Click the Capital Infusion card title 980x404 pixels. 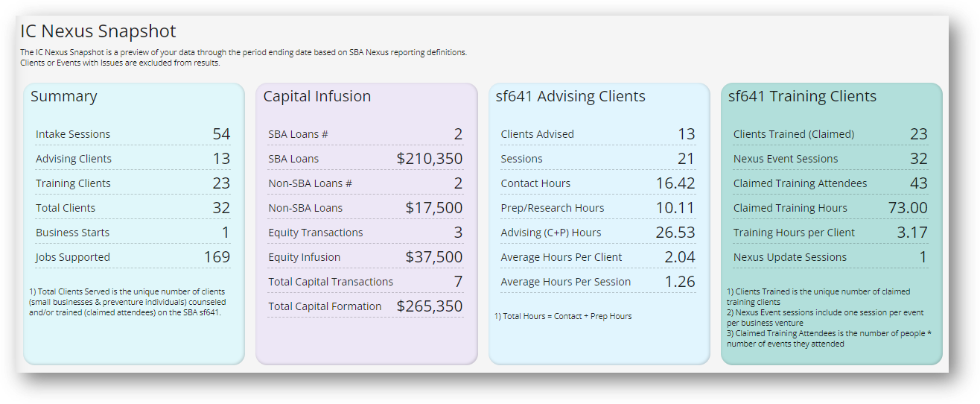[317, 97]
